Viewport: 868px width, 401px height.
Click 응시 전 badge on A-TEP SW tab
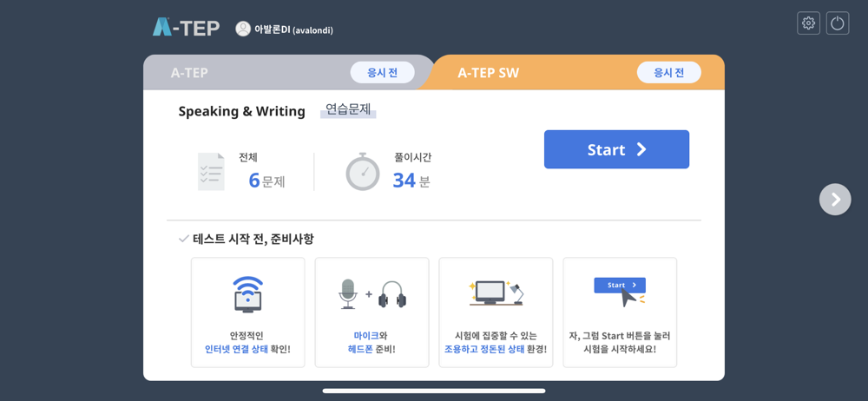click(x=669, y=73)
